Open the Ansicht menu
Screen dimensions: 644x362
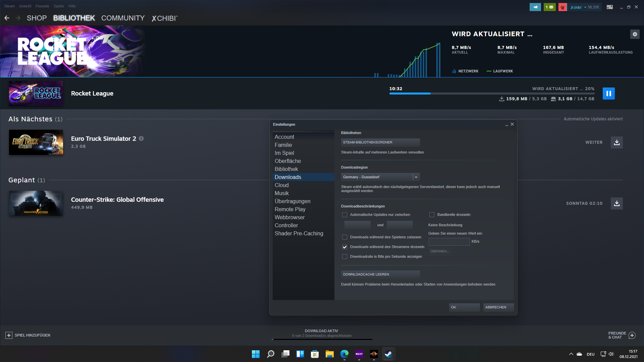25,6
